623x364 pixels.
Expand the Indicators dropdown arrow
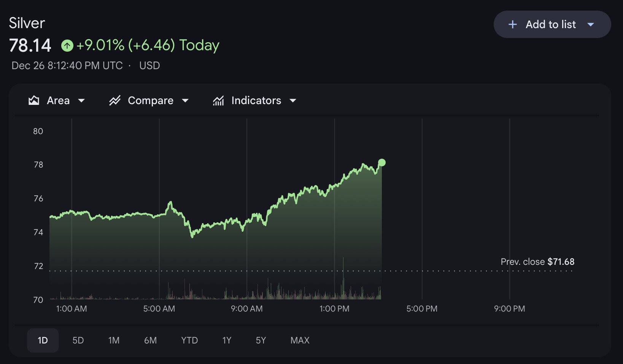[x=293, y=101]
